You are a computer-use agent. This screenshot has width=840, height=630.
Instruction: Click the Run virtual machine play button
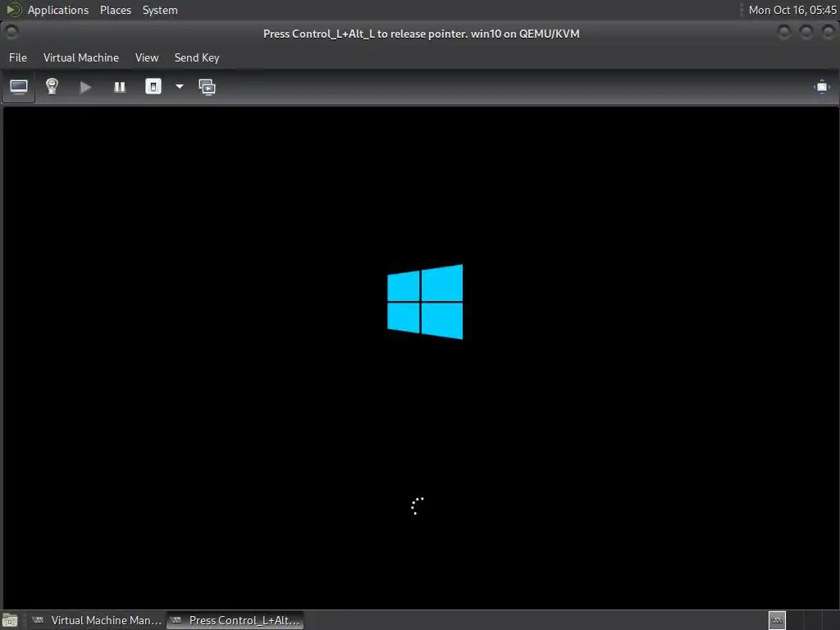point(85,87)
